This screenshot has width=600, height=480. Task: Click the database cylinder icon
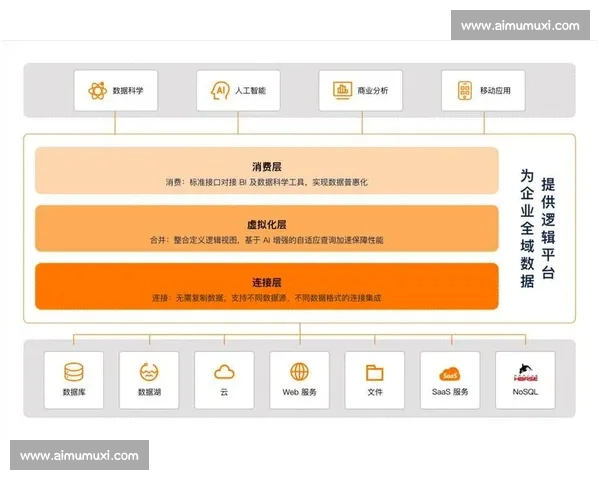click(74, 372)
